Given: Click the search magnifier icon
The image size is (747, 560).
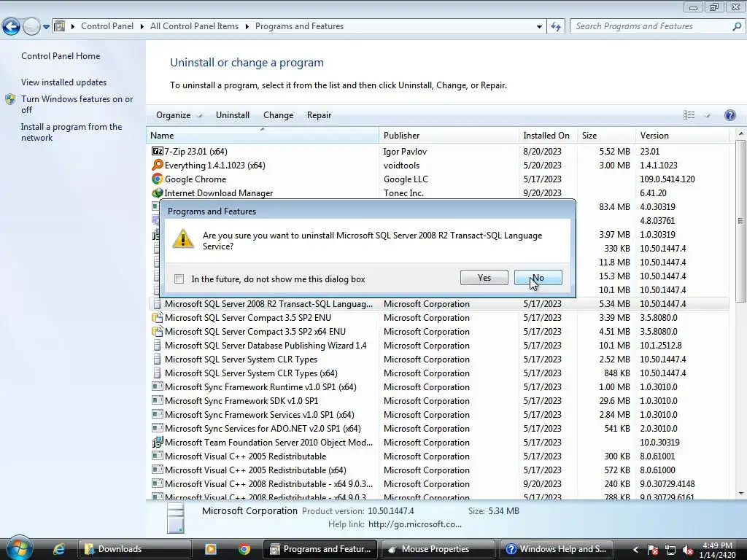Looking at the screenshot, I should click(737, 26).
